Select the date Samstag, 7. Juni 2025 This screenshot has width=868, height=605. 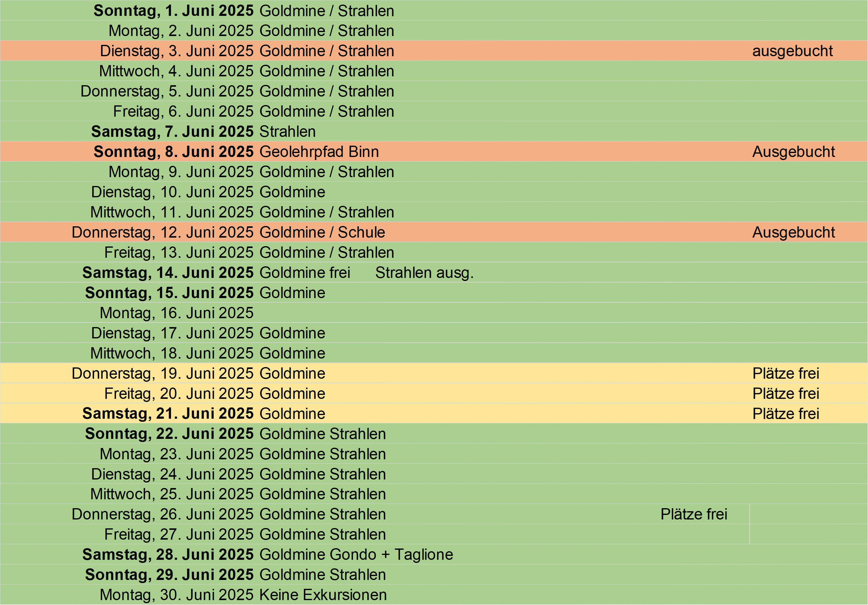pos(172,132)
